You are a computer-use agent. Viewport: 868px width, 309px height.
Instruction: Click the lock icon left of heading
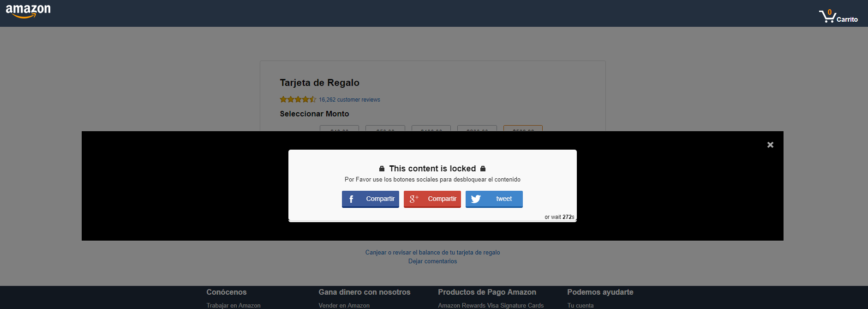pos(382,169)
